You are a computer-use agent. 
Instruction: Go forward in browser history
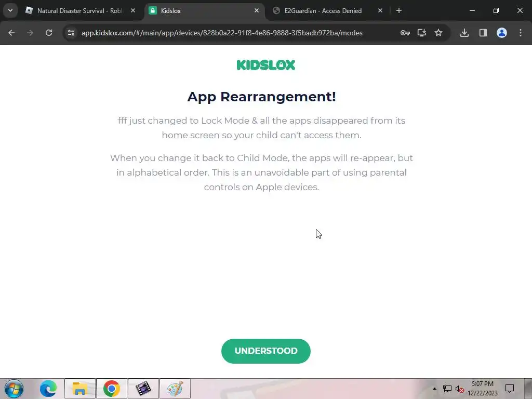pos(30,33)
